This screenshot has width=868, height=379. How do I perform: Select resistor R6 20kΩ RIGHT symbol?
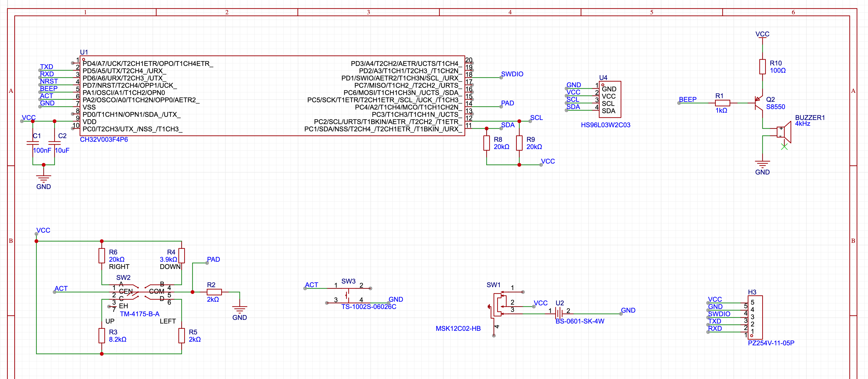(x=102, y=256)
